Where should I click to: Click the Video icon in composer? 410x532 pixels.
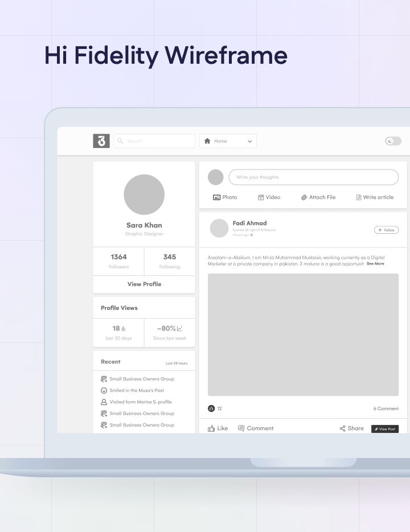point(261,197)
